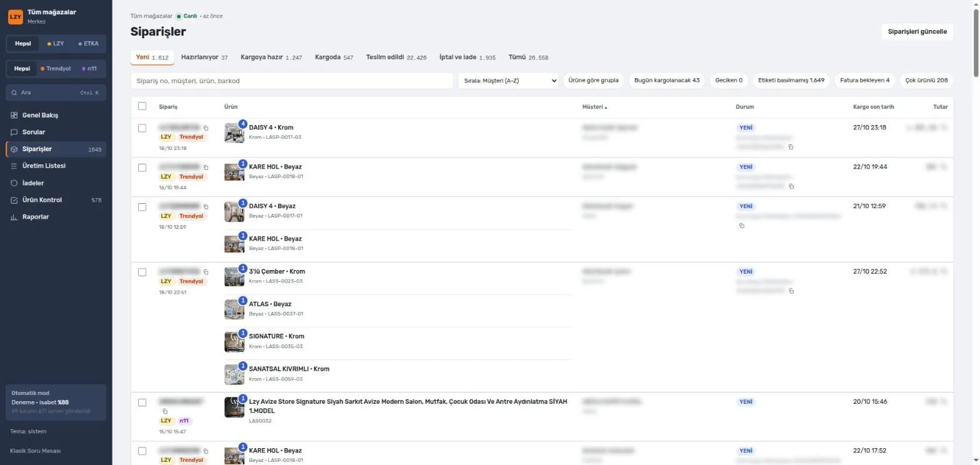Open Klasik Soru Masası link
This screenshot has width=980, height=465.
tap(36, 451)
